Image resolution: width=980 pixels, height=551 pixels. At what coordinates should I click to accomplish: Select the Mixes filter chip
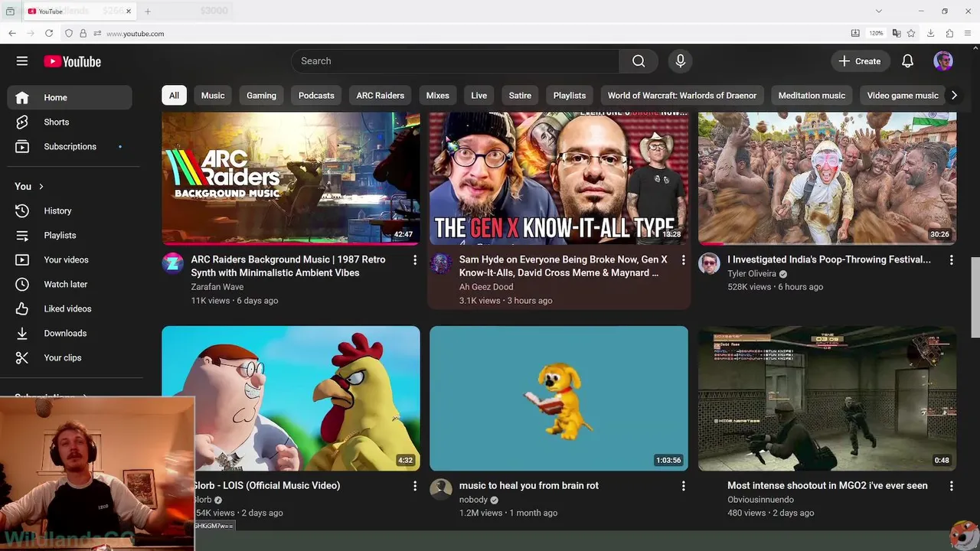(x=438, y=96)
